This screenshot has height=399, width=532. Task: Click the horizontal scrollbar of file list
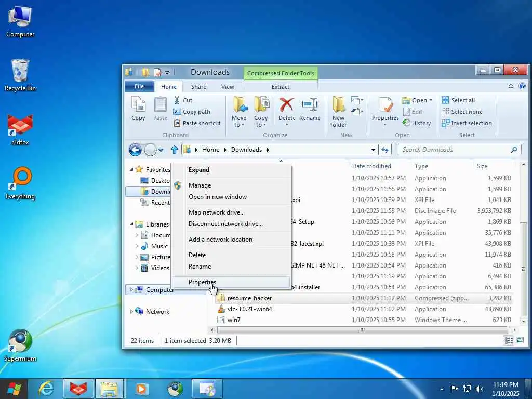(x=362, y=330)
